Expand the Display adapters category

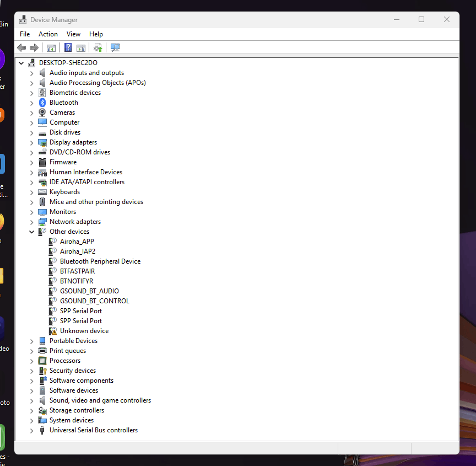pyautogui.click(x=31, y=142)
